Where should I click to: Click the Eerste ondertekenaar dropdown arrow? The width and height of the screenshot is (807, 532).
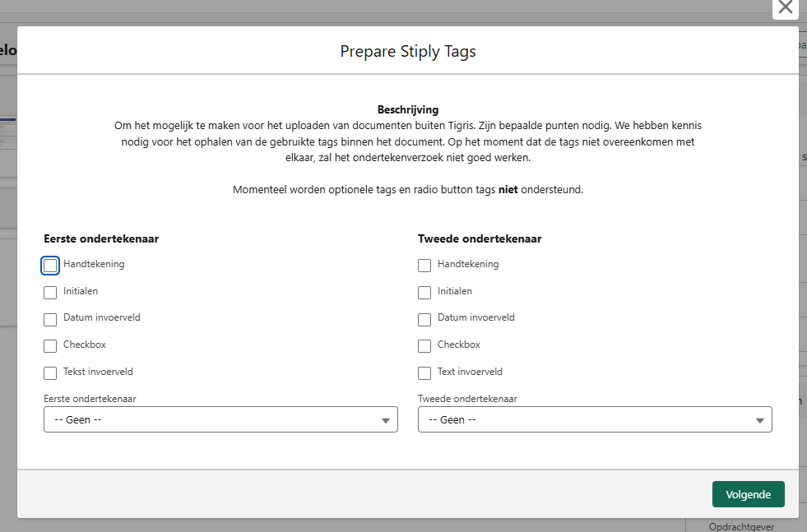coord(386,420)
